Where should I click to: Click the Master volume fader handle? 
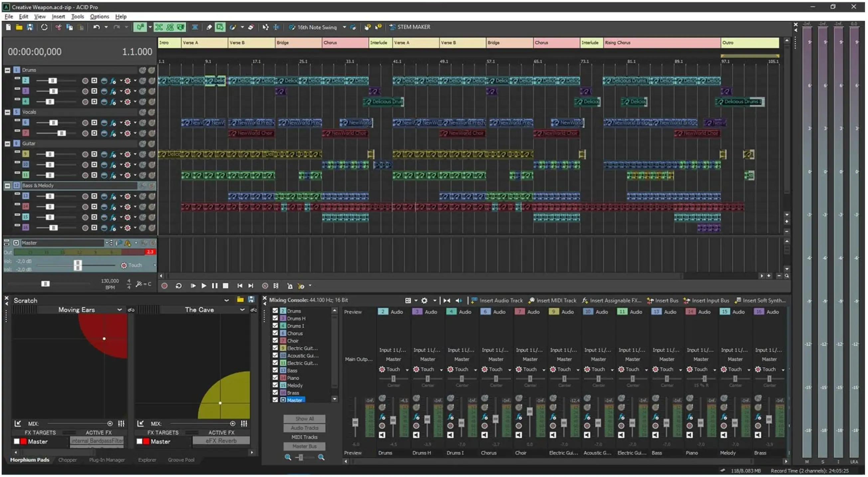(77, 265)
